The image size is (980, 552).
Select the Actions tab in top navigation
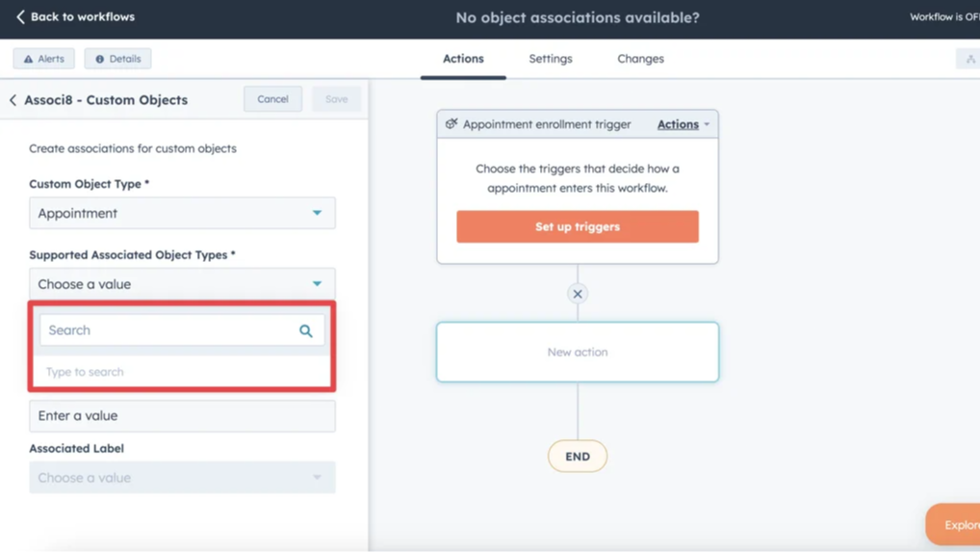(x=463, y=59)
